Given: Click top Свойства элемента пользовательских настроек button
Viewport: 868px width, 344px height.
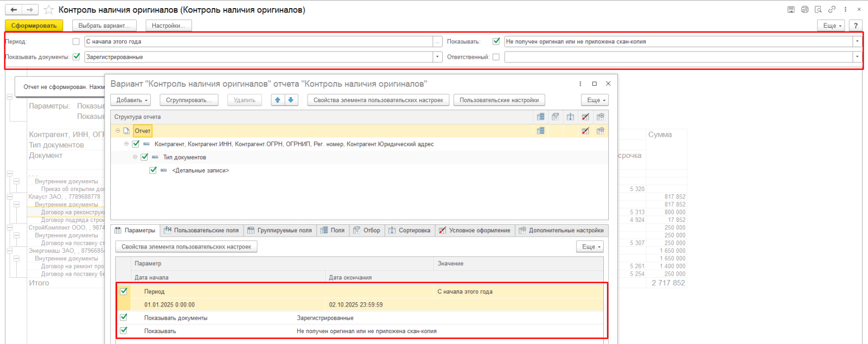Looking at the screenshot, I should pos(378,100).
